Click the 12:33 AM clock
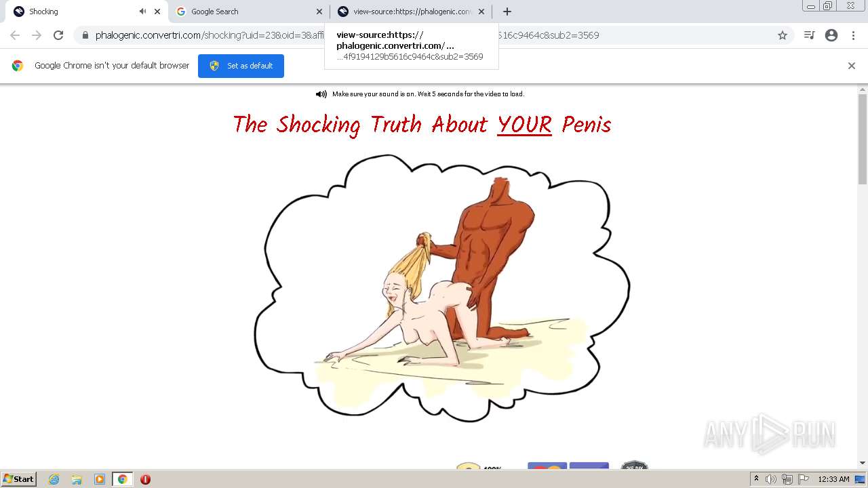The height and width of the screenshot is (488, 868). tap(833, 479)
